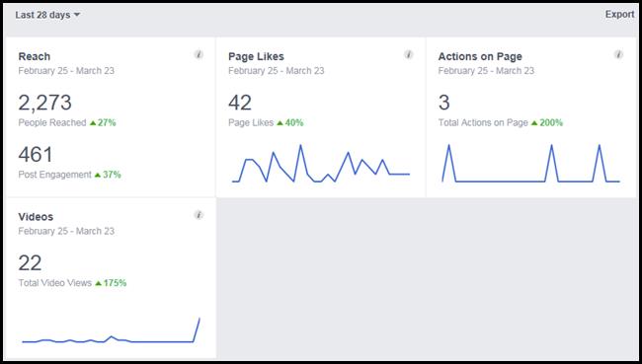Click the info icon on Reach card
This screenshot has height=364, width=642.
(199, 54)
